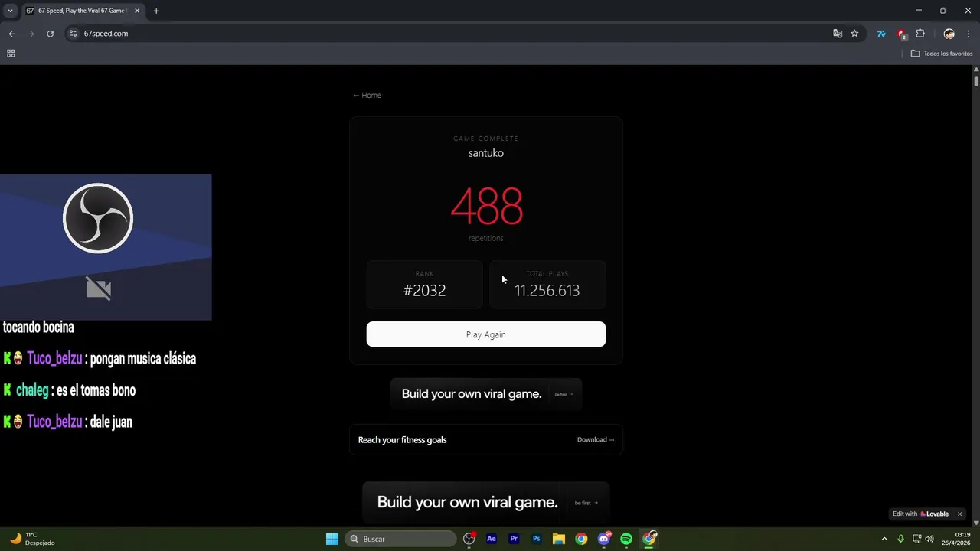Open the apps grid in bookmarks bar
Screen dimensions: 980x551
click(11, 54)
